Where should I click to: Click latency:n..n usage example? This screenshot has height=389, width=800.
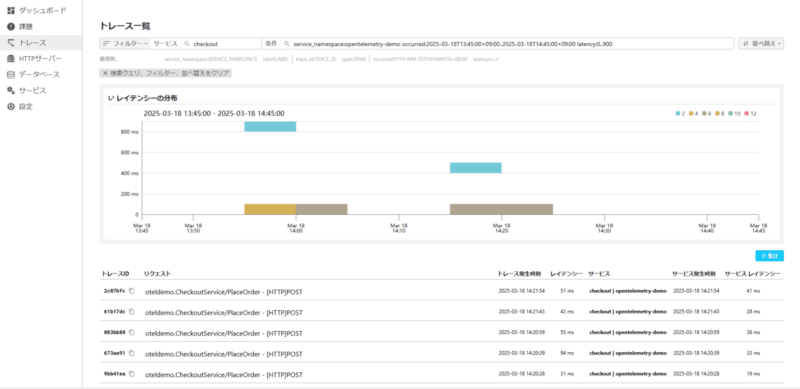coord(486,59)
